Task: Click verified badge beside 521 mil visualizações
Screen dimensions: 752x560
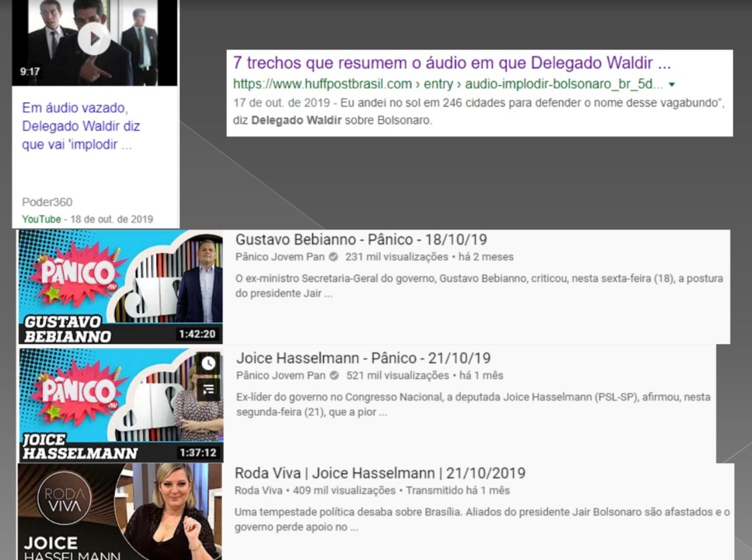Action: point(335,375)
